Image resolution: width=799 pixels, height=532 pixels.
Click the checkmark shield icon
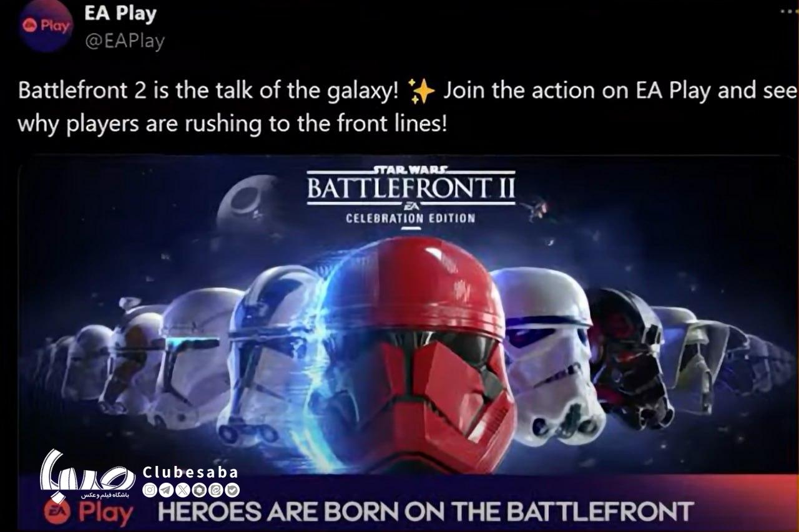(x=232, y=490)
